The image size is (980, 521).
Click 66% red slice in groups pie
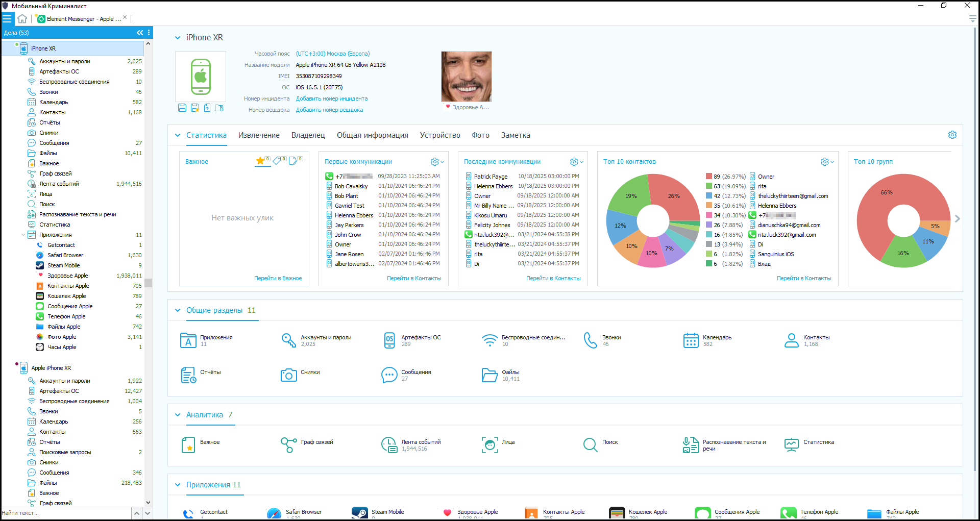pos(886,193)
